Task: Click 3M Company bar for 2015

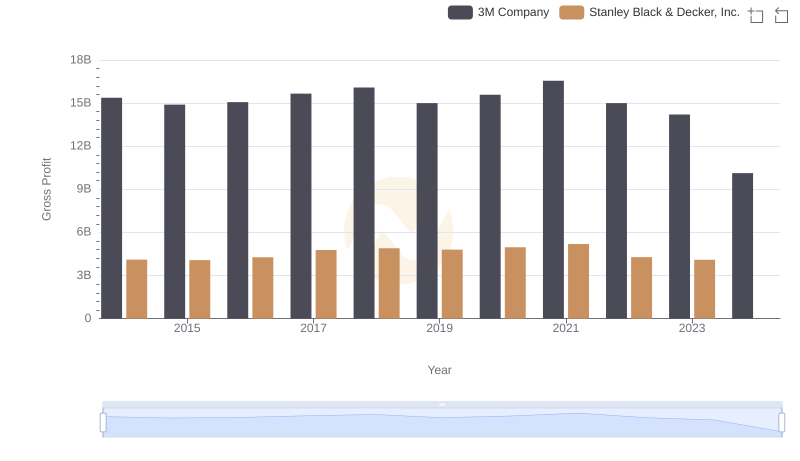Action: [174, 212]
